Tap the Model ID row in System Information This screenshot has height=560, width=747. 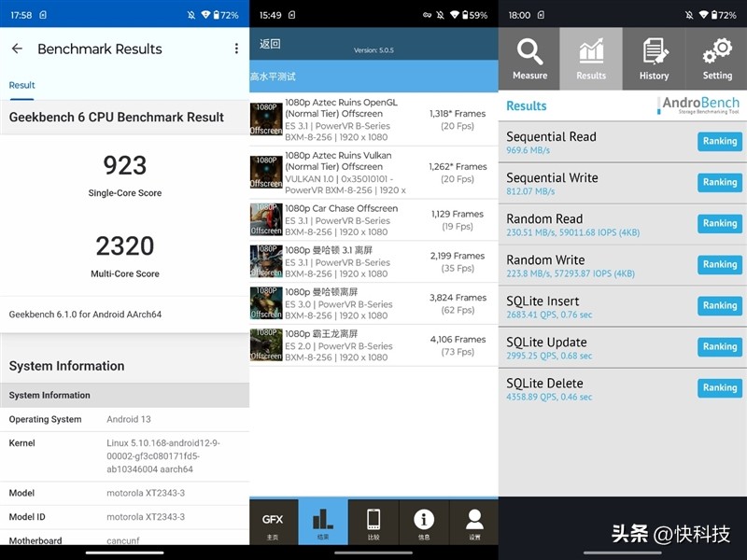coord(125,517)
